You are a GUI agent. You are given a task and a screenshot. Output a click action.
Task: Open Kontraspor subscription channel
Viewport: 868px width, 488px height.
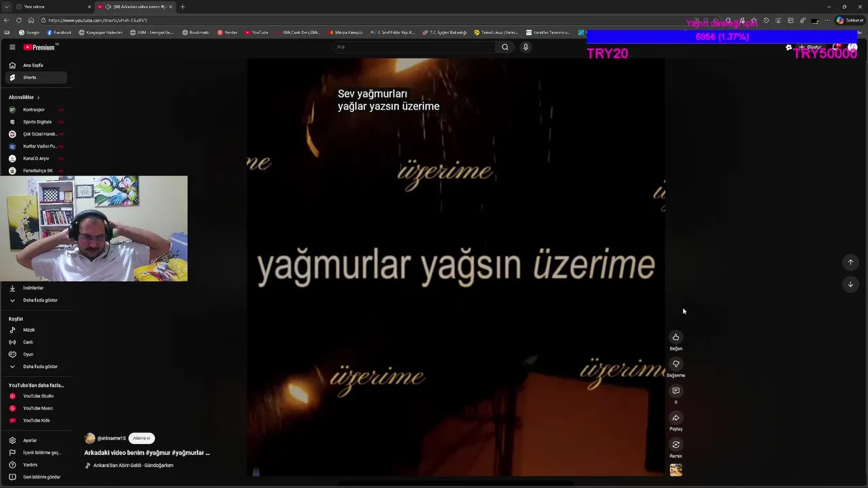[35, 110]
